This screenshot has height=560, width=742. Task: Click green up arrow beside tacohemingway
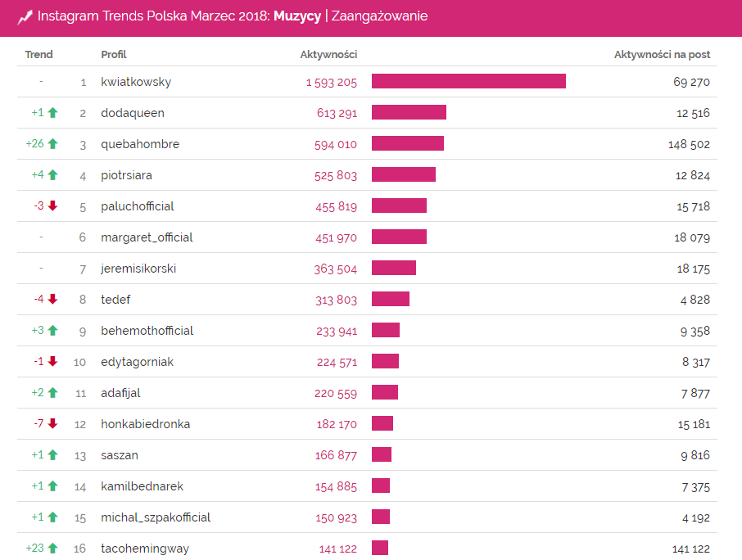click(53, 549)
